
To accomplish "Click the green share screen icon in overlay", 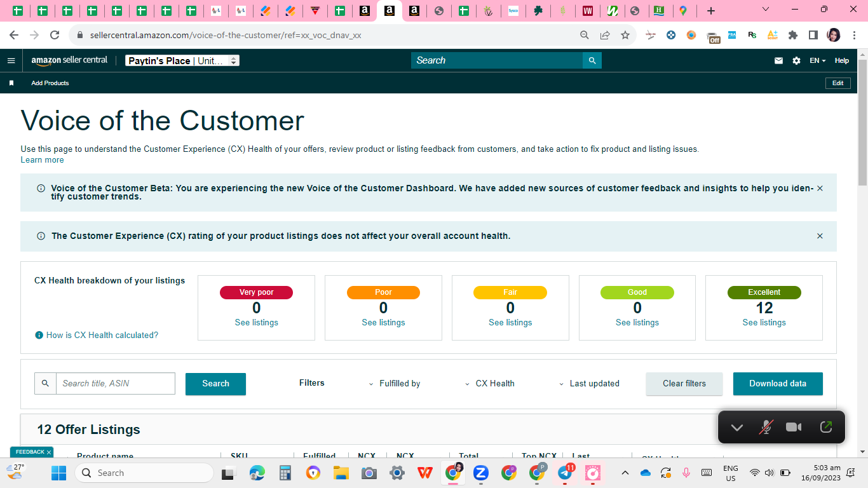I will click(826, 427).
